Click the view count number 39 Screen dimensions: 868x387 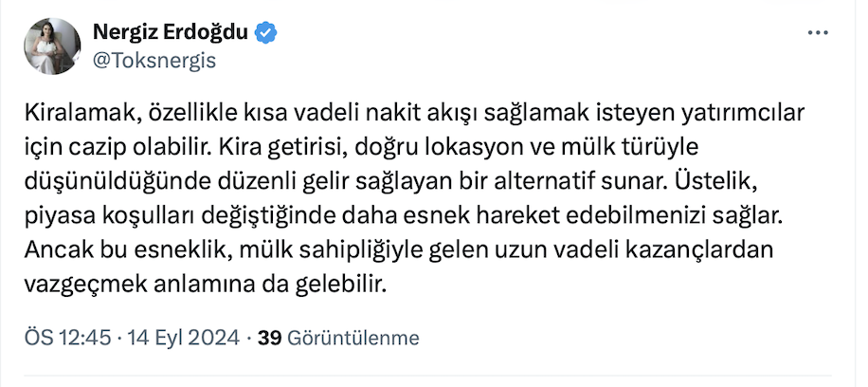270,338
